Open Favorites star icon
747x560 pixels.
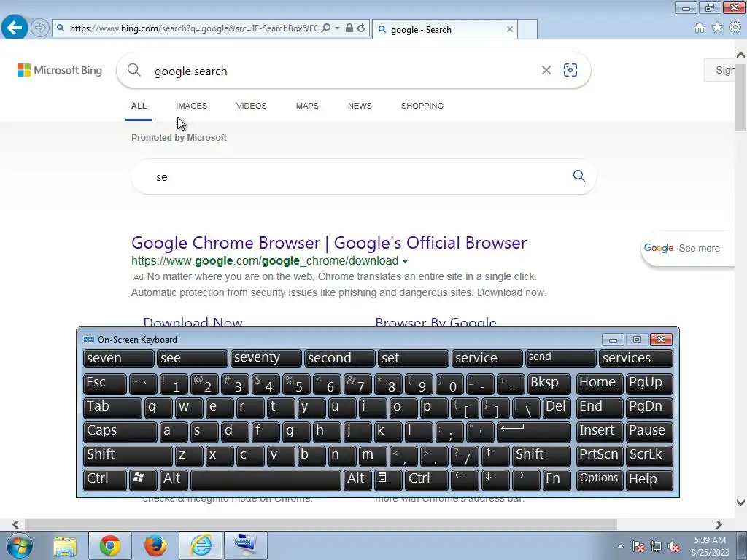pyautogui.click(x=717, y=28)
